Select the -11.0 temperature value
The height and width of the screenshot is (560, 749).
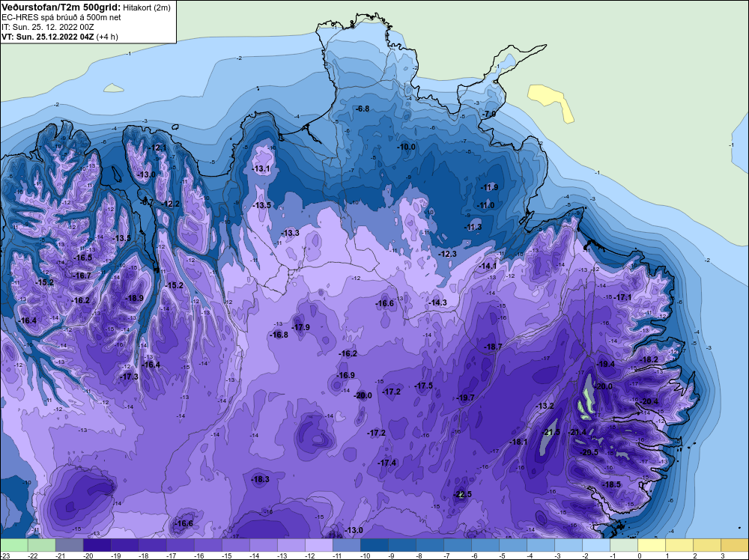(486, 205)
